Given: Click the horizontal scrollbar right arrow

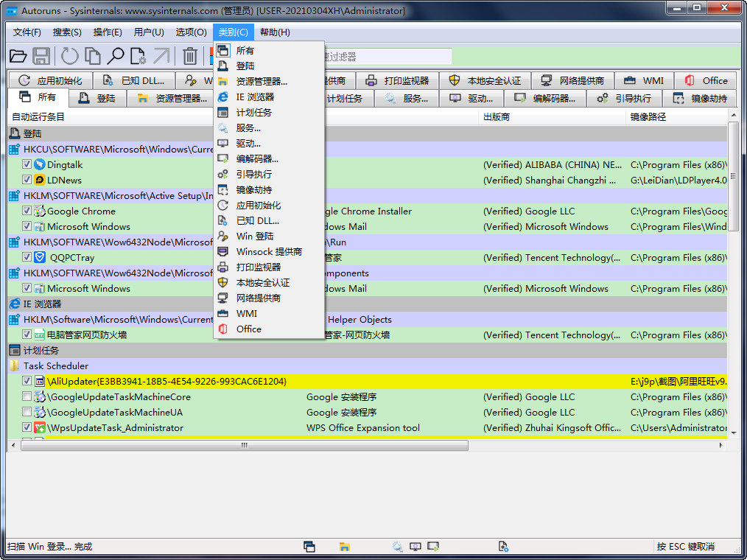Looking at the screenshot, I should click(720, 445).
